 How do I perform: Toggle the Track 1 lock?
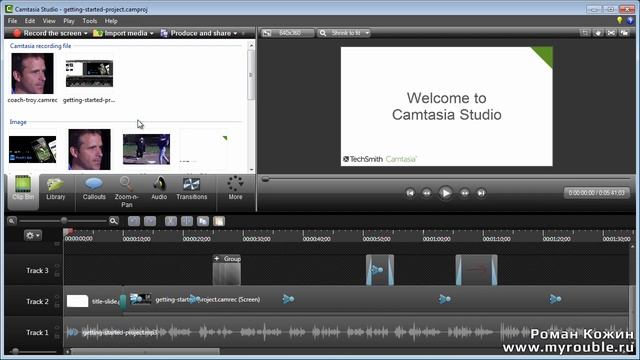coord(57,336)
